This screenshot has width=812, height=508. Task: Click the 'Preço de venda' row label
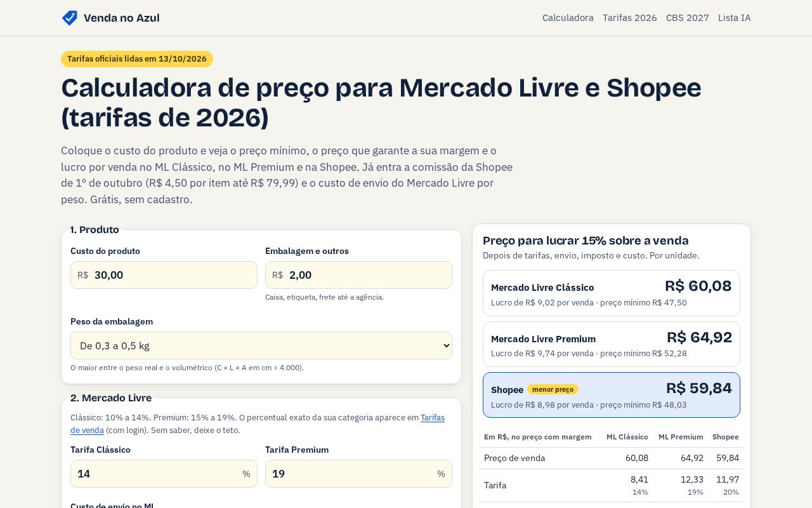tap(514, 458)
